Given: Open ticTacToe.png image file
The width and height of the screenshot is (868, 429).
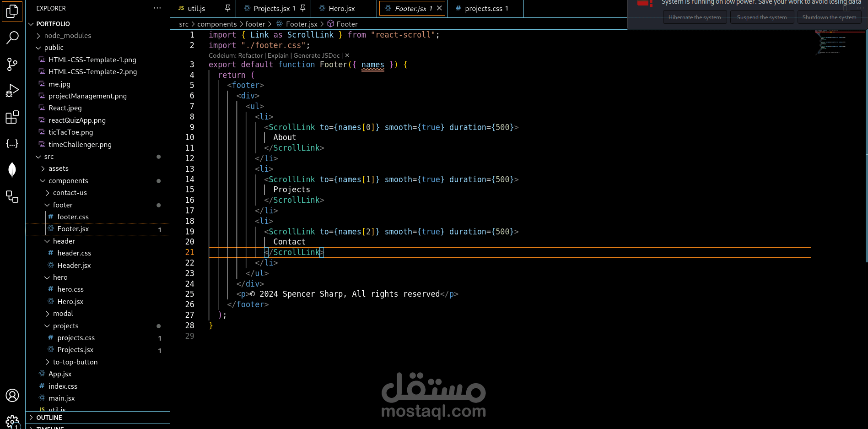Looking at the screenshot, I should [x=97, y=132].
